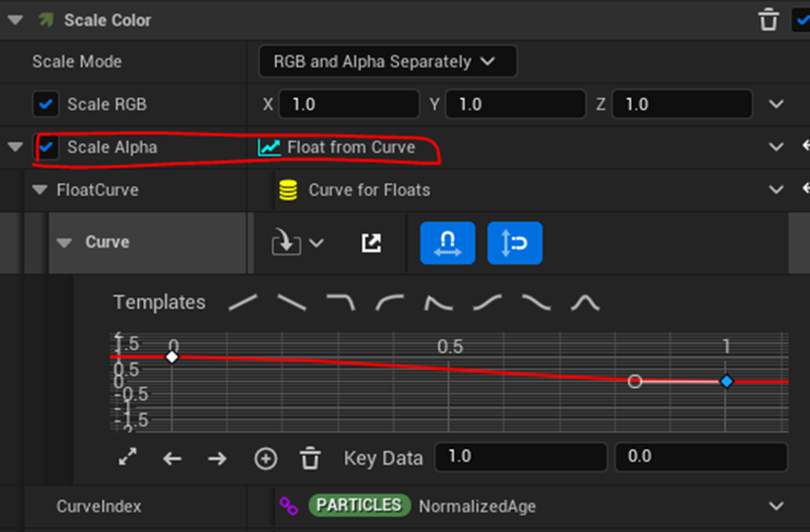Delete selected key with trash icon
This screenshot has width=810, height=532.
pyautogui.click(x=310, y=458)
